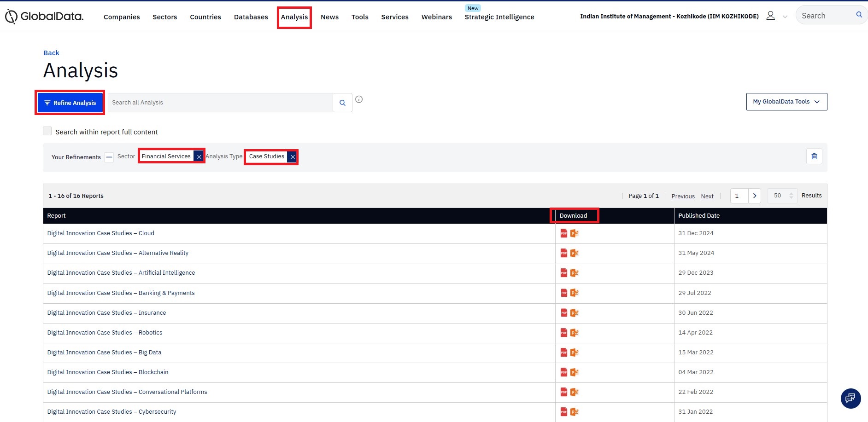
Task: Download PowerPoint of Insurance case study
Action: coord(574,313)
